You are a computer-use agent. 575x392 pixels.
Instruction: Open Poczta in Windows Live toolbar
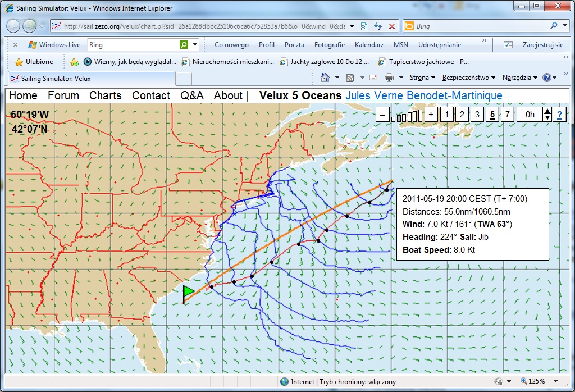point(294,45)
